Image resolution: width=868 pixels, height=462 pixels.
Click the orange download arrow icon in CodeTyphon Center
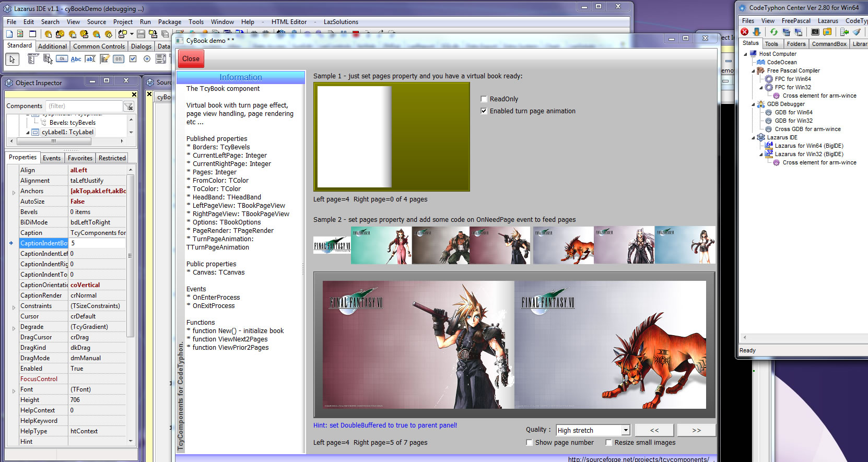click(756, 32)
